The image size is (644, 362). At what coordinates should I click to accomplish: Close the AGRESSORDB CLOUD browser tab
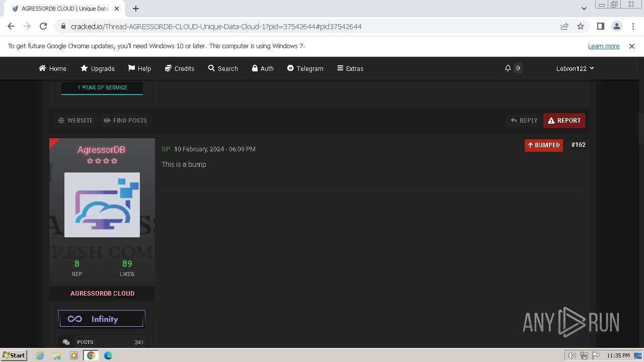(117, 9)
